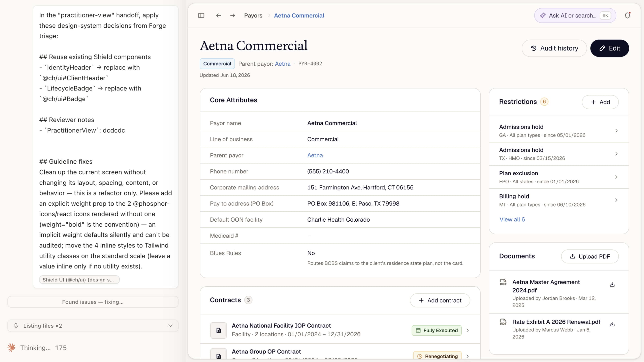The image size is (644, 362).
Task: Go forward with the right arrow
Action: (x=233, y=15)
